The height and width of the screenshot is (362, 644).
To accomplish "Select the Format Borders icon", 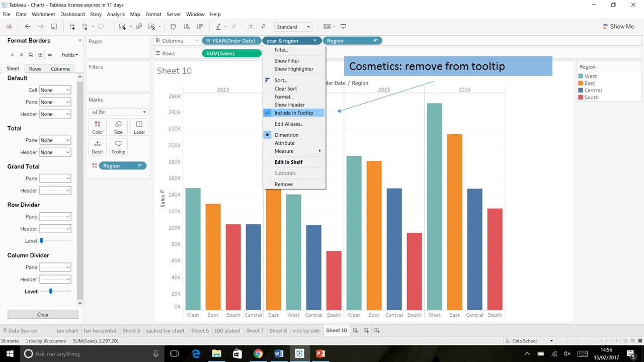I will [x=40, y=54].
